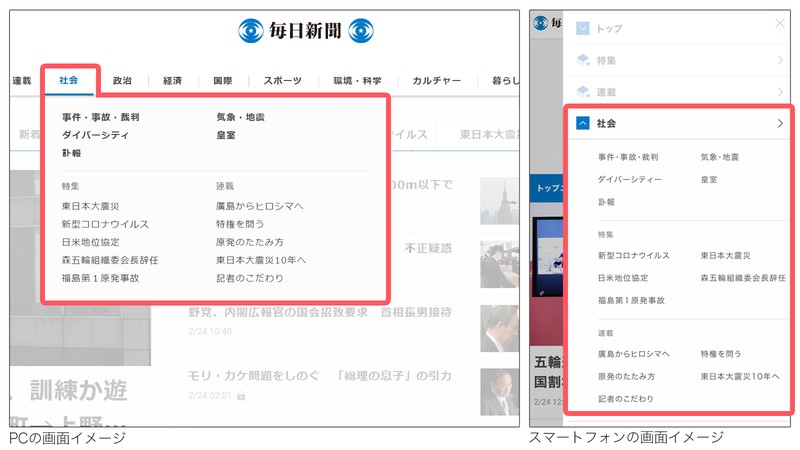The height and width of the screenshot is (450, 800).
Task: Tap 事件・事故・裁判 in smartphone menu
Action: pos(628,157)
